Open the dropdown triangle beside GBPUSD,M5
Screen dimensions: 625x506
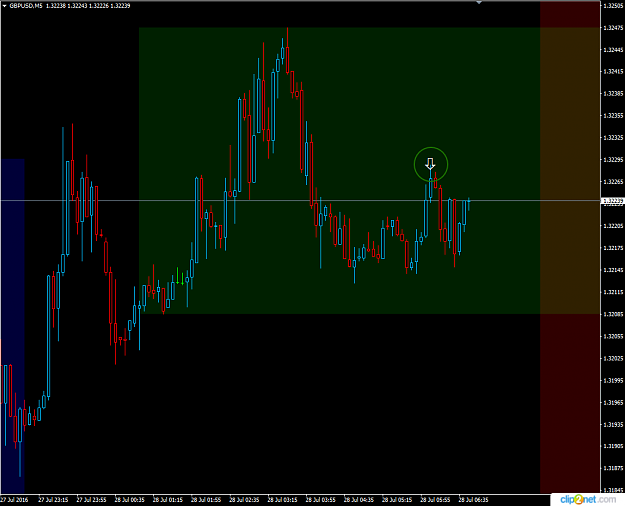tap(4, 6)
